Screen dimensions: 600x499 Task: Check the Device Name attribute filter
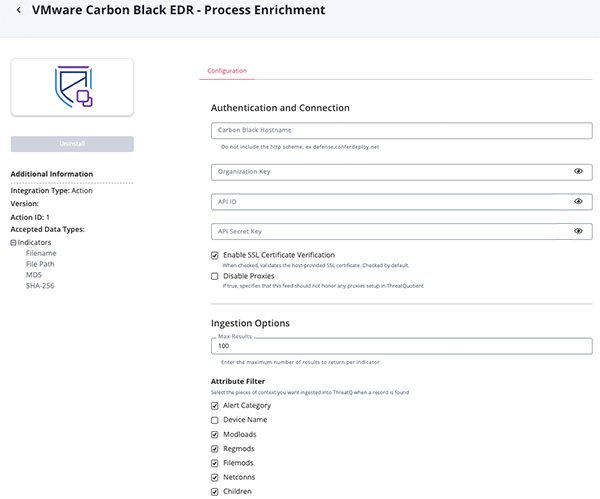[215, 420]
